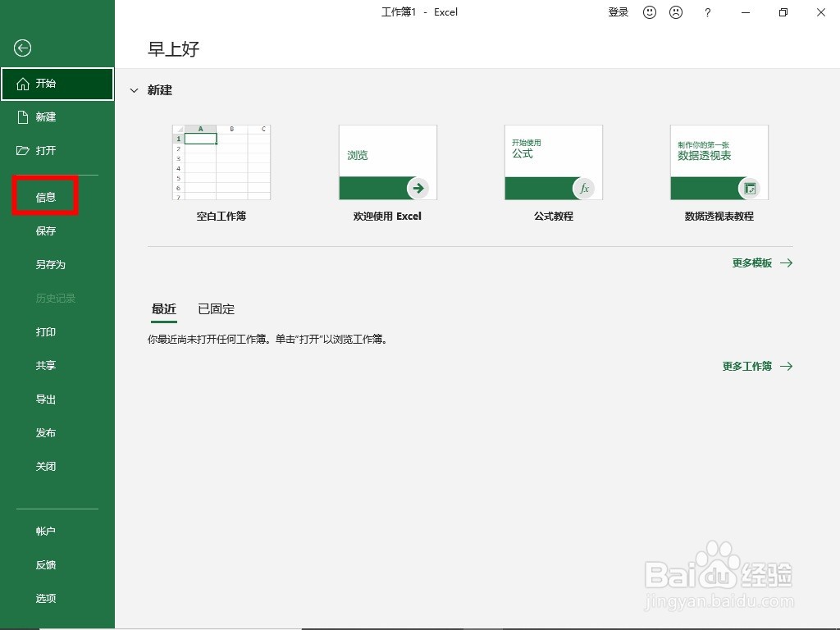The image size is (840, 630).
Task: Click the 更多模板 link
Action: [762, 263]
